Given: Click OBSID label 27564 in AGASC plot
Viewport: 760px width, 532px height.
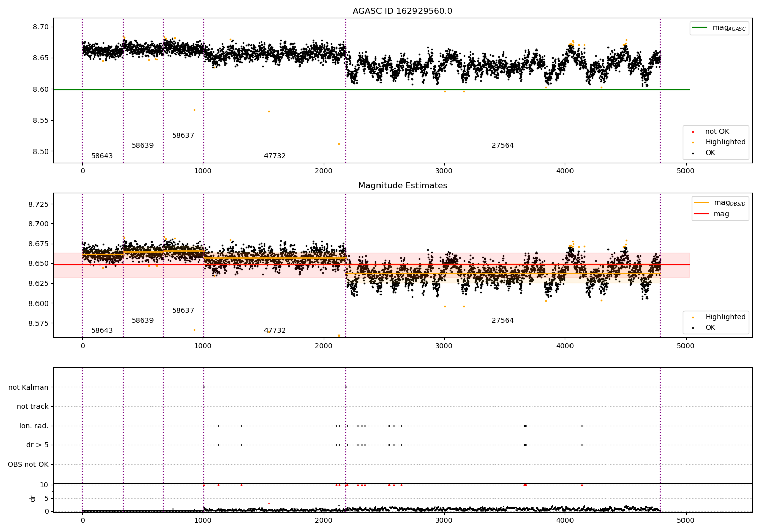Looking at the screenshot, I should (x=503, y=146).
